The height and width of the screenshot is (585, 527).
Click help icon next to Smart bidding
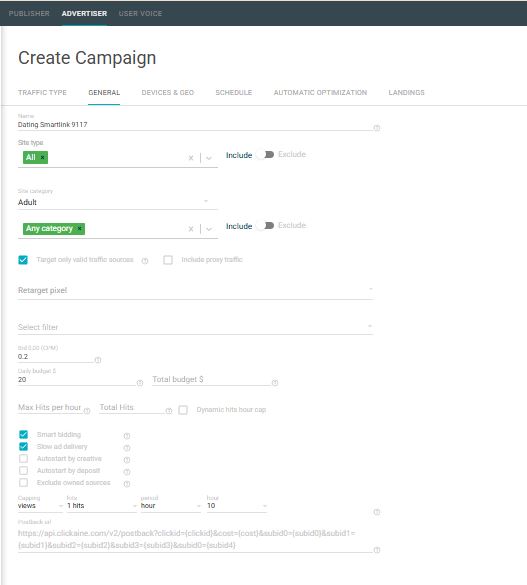tap(127, 436)
